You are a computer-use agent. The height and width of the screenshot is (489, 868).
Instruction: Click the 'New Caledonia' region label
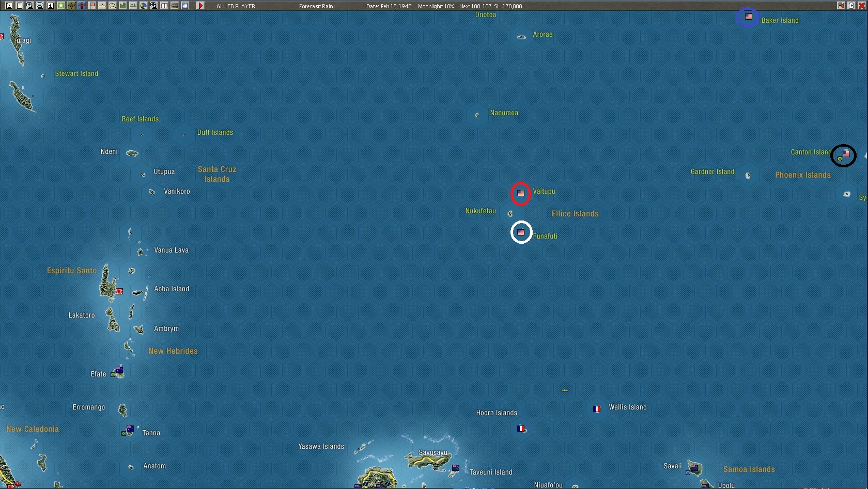pos(33,429)
